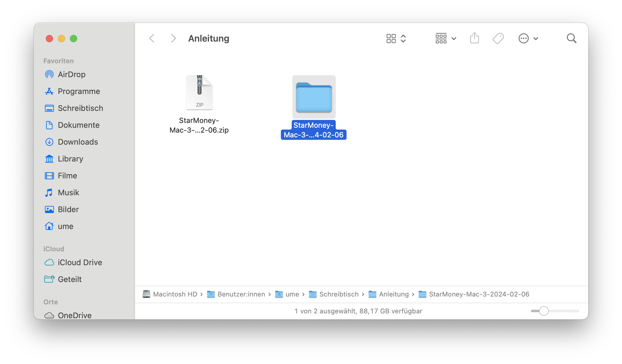The image size is (622, 364).
Task: Select Schreibtisch in the sidebar
Action: [80, 108]
